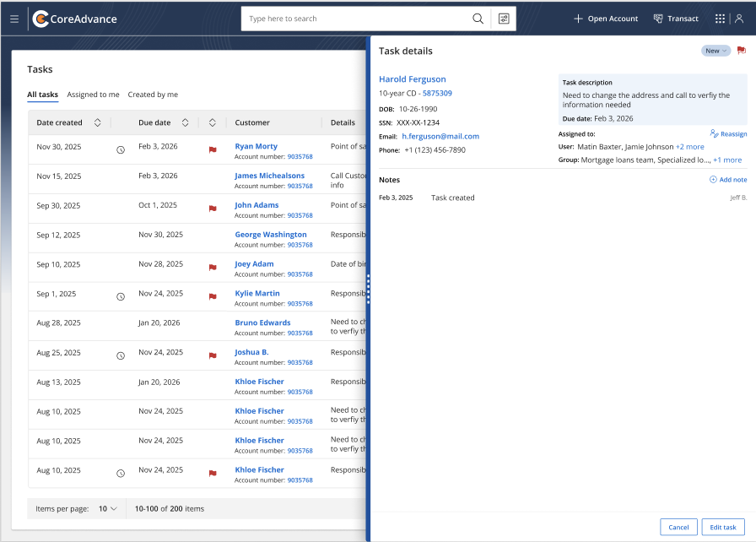Open the Items per page dropdown
This screenshot has width=756, height=542.
point(107,509)
